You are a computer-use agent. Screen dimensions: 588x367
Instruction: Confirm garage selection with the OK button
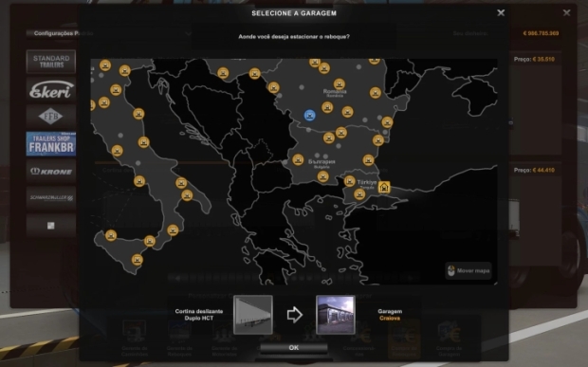[x=294, y=348]
